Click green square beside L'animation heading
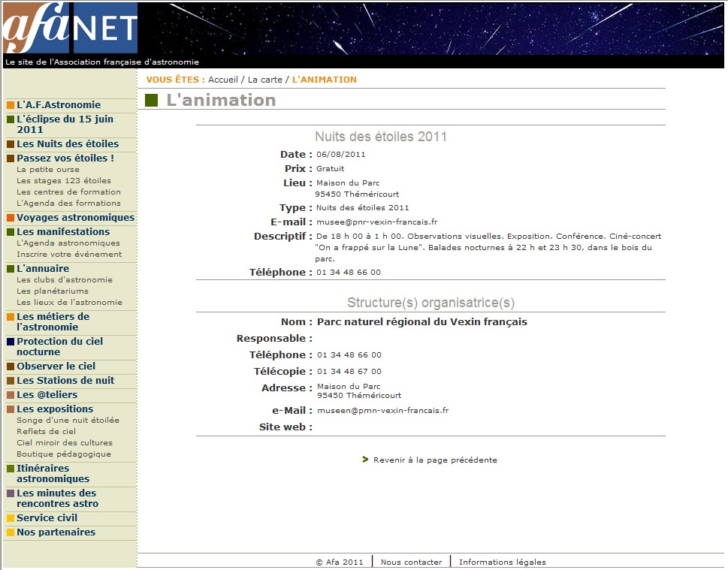 pyautogui.click(x=151, y=101)
